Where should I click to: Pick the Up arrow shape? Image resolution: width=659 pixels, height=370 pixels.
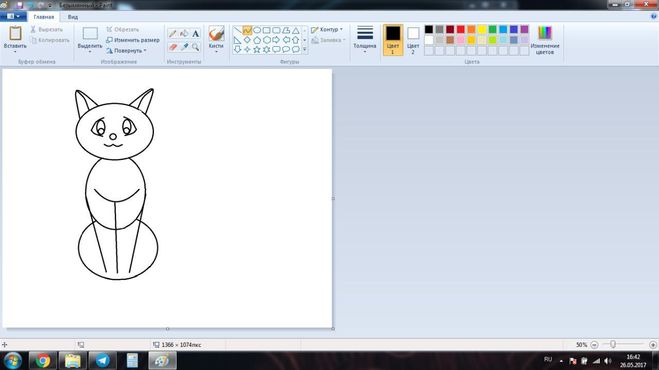tap(295, 40)
